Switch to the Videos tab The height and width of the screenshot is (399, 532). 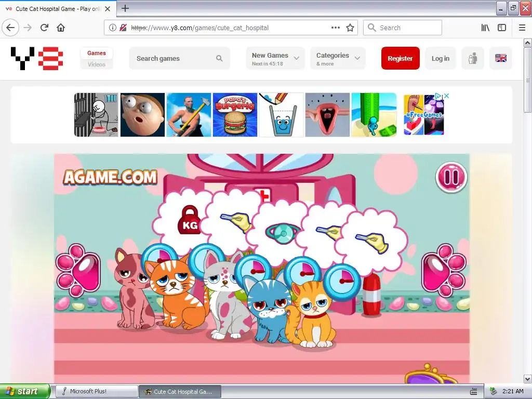click(96, 64)
